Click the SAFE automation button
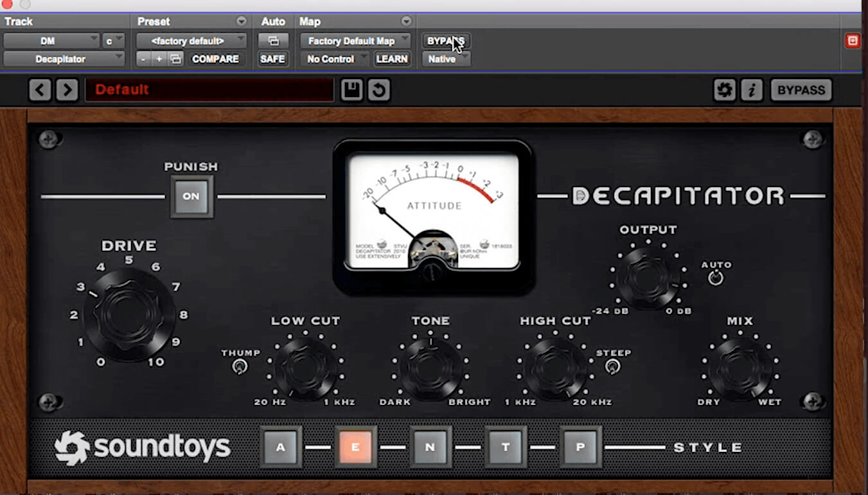The image size is (868, 495). [273, 59]
